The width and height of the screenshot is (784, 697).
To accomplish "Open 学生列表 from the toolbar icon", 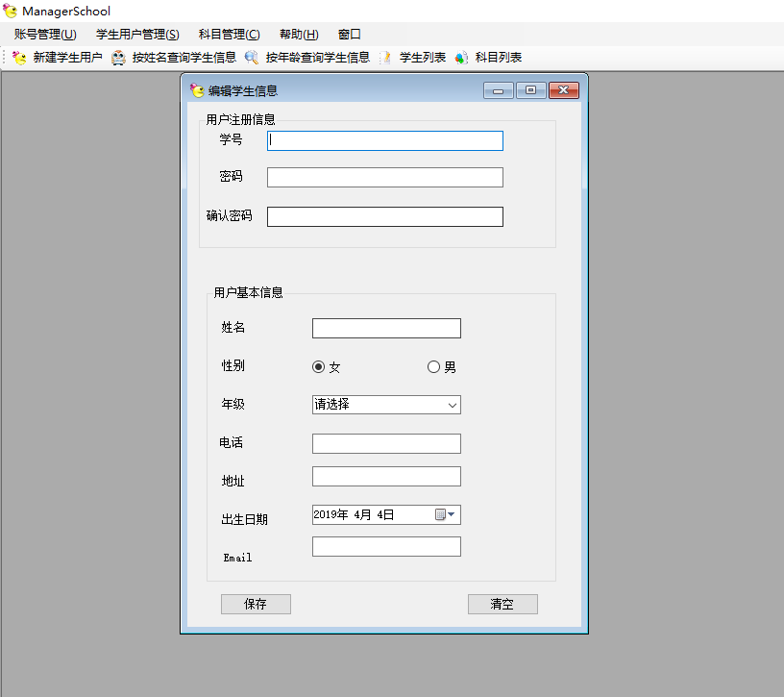I will click(386, 58).
